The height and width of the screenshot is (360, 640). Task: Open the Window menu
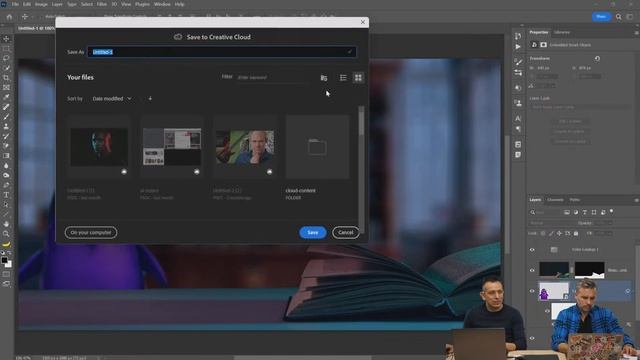(x=162, y=4)
